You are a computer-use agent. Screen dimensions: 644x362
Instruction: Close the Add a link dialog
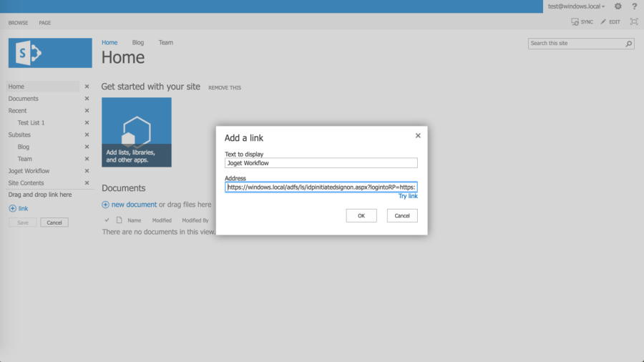click(x=418, y=135)
